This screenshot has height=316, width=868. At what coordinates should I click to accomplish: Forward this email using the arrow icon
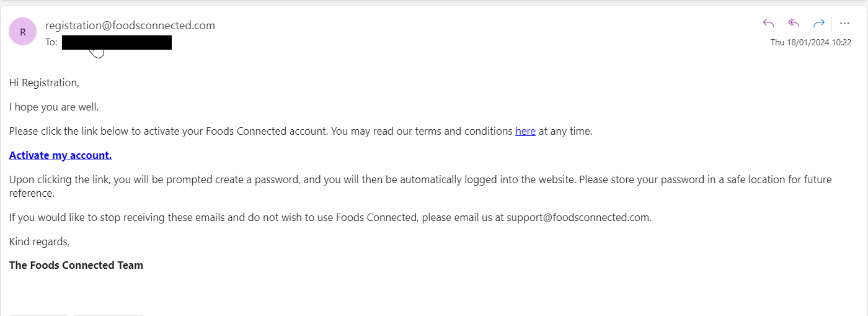click(819, 24)
